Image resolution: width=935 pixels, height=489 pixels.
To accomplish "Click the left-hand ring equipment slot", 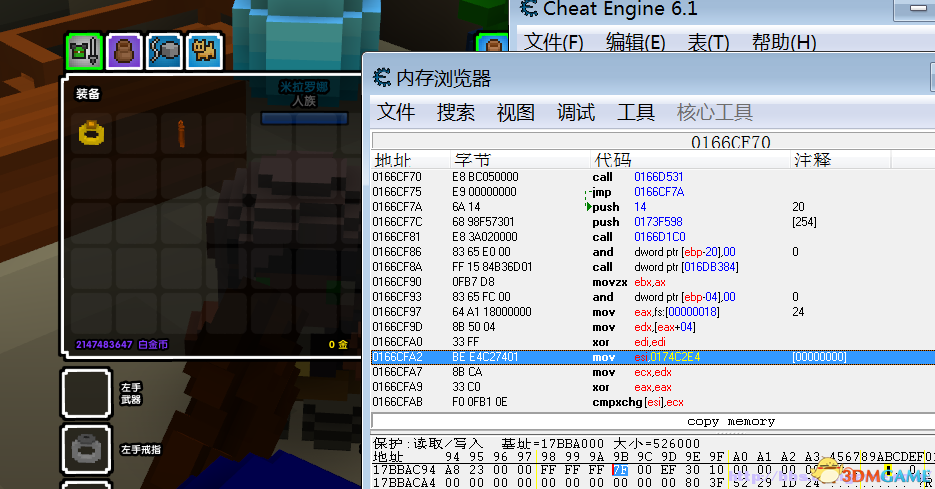I will click(86, 450).
